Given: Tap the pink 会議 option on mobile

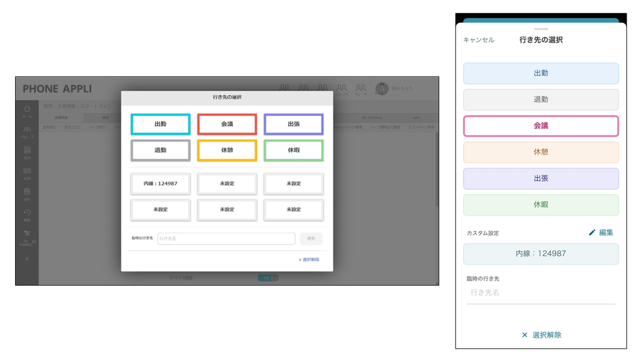Looking at the screenshot, I should (541, 126).
